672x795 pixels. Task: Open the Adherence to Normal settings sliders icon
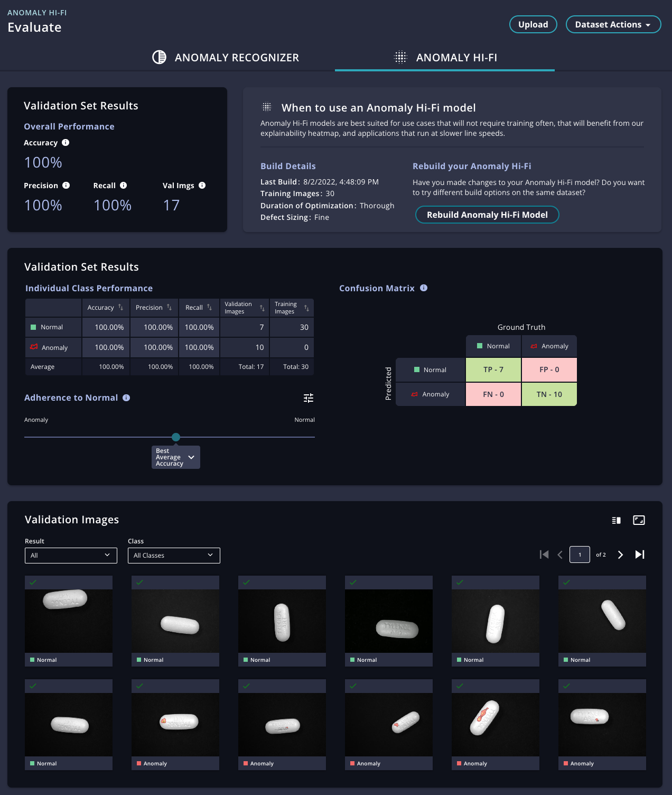(x=309, y=397)
